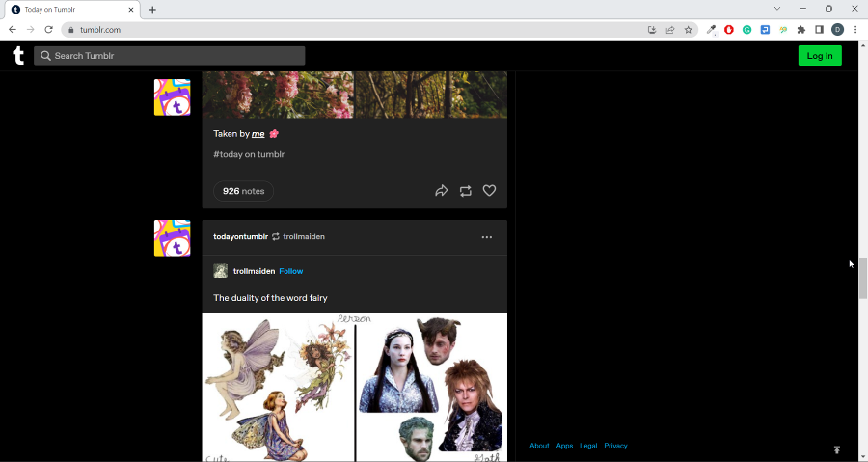Click the browser forward arrow
Screen dimensions: 868x462
pyautogui.click(x=31, y=30)
